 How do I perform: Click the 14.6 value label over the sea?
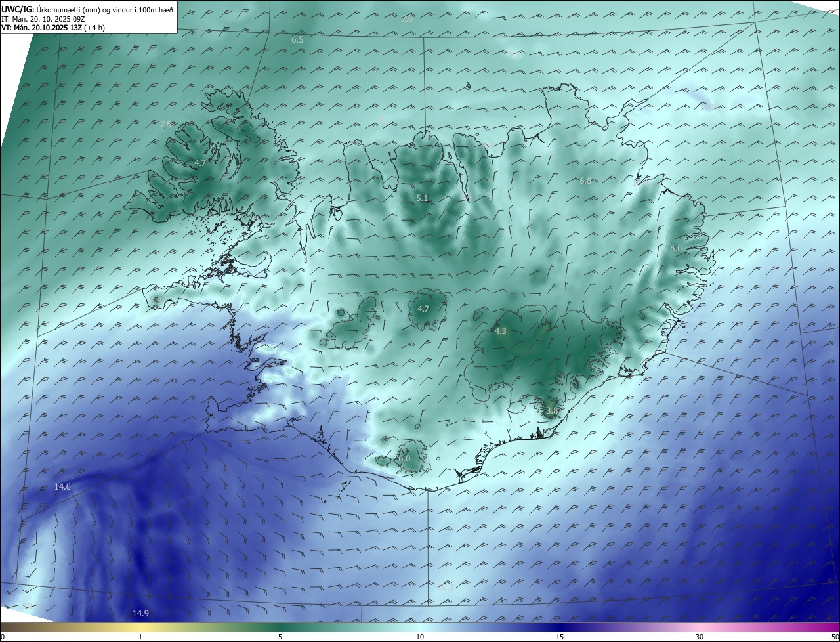click(x=63, y=486)
